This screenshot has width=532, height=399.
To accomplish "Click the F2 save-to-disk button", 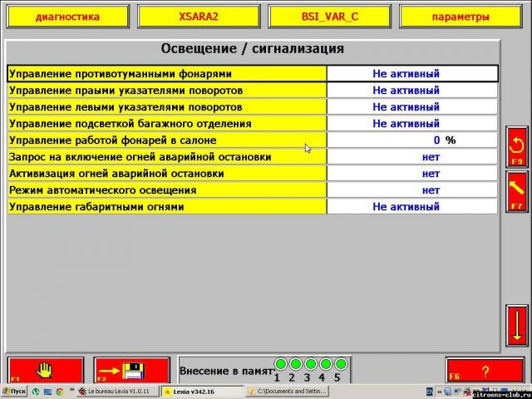I will 131,371.
